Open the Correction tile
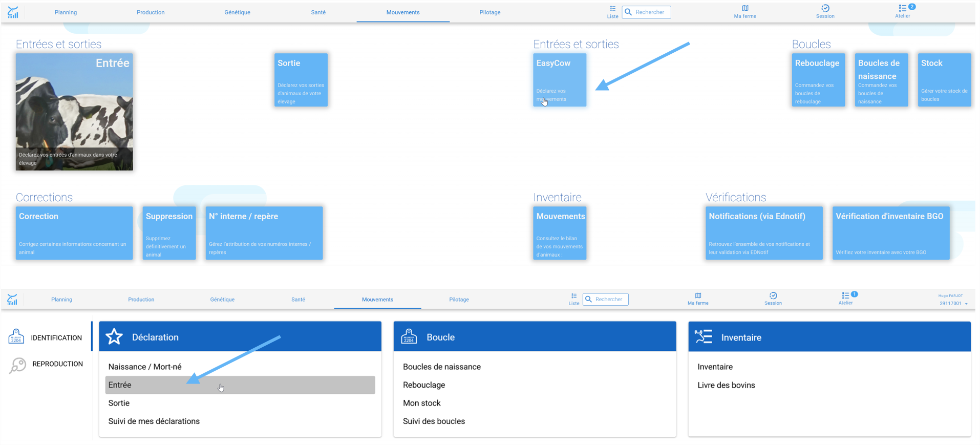This screenshot has height=445, width=980. coord(74,233)
